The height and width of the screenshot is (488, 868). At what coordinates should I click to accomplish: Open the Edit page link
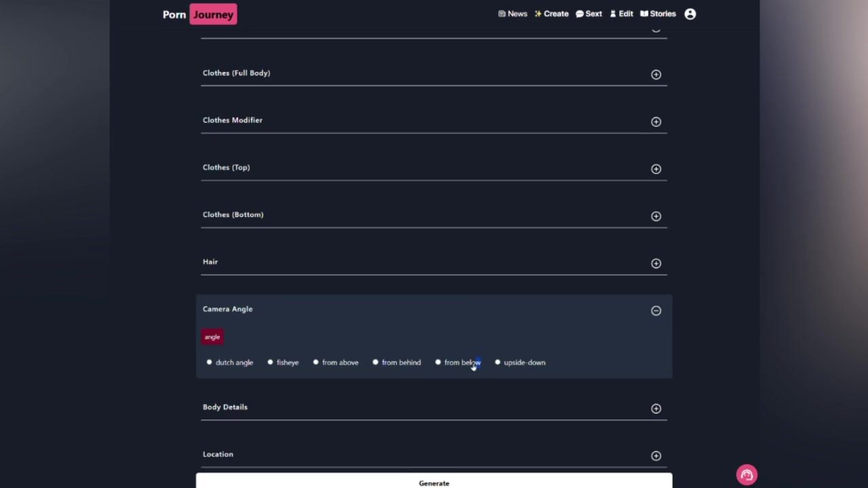[x=621, y=14]
